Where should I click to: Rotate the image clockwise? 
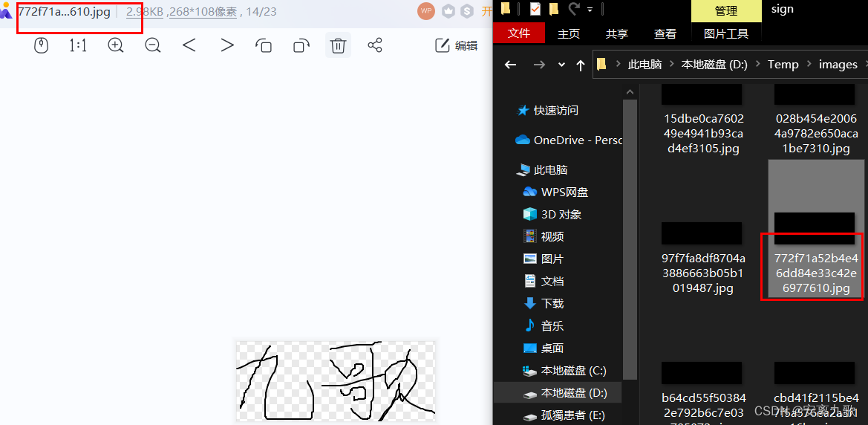tap(301, 45)
